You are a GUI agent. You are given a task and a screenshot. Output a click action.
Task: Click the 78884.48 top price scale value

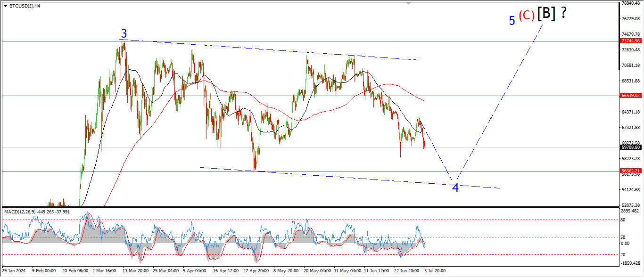click(x=630, y=3)
